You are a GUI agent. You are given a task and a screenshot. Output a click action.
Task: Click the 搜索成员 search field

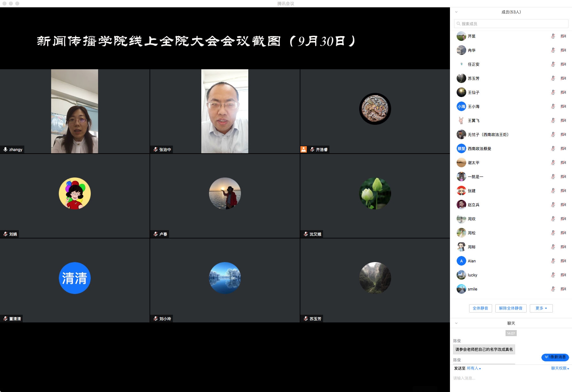pos(511,24)
